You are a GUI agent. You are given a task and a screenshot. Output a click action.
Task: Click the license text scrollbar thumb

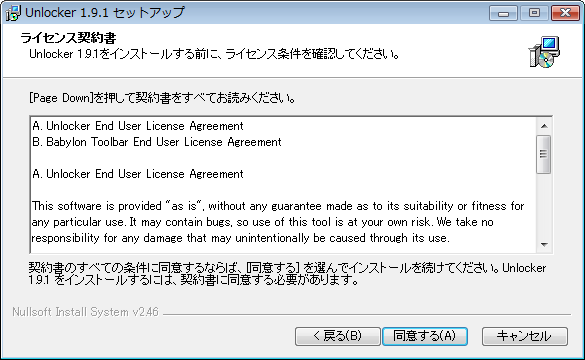[544, 154]
